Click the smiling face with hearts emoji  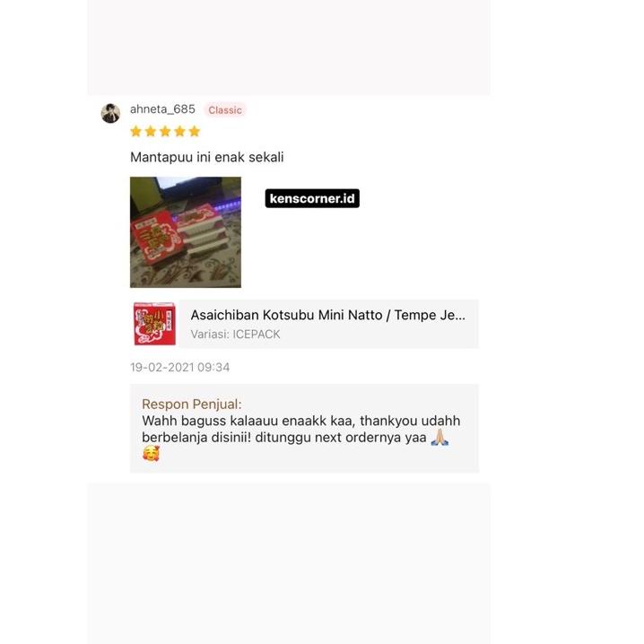point(151,454)
